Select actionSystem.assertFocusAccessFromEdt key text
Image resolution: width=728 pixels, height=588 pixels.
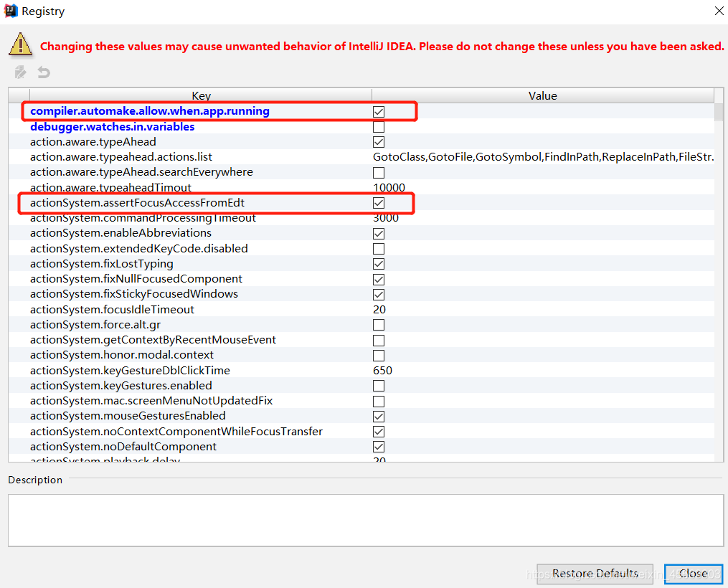[x=137, y=203]
